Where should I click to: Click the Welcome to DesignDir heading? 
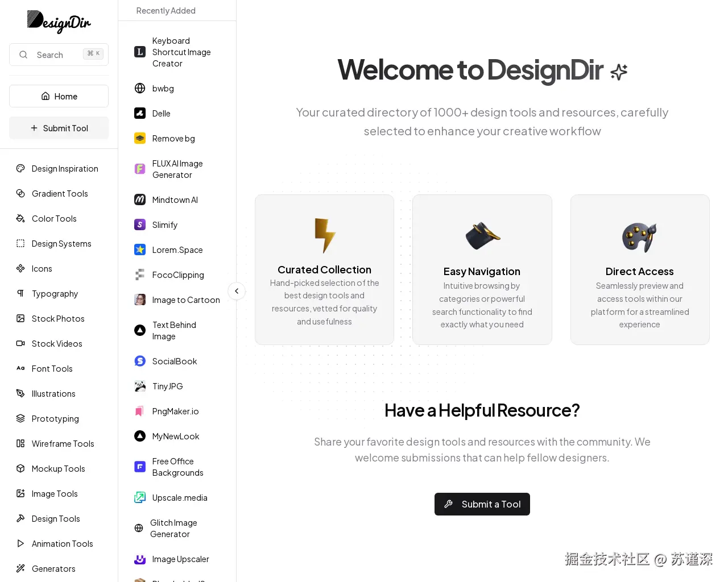[482, 70]
